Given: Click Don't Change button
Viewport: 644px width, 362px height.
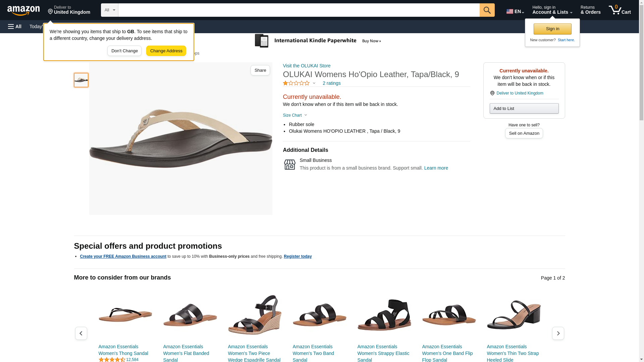Looking at the screenshot, I should coord(124,51).
